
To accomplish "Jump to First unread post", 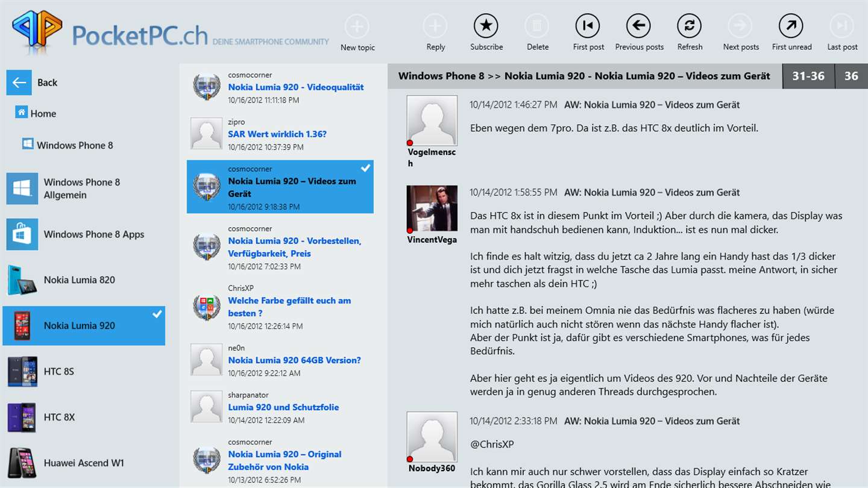I will (x=791, y=26).
